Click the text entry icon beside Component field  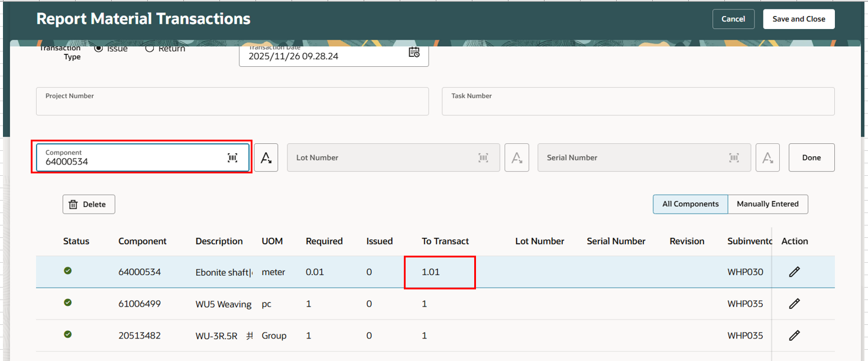pos(267,157)
